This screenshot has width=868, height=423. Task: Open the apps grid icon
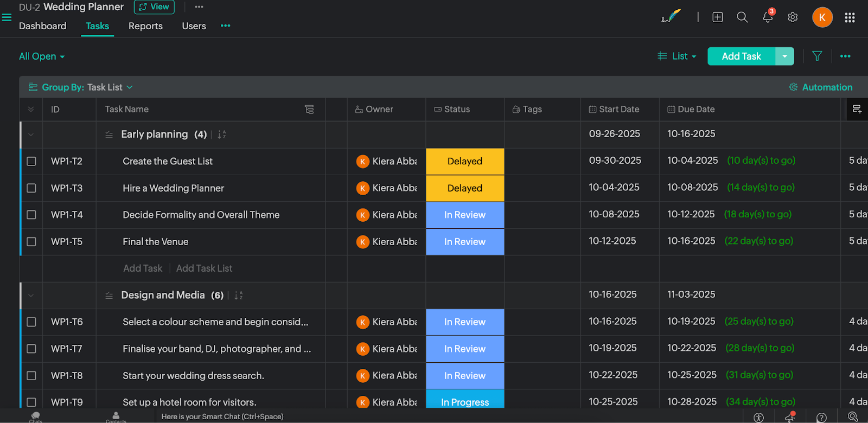(850, 18)
